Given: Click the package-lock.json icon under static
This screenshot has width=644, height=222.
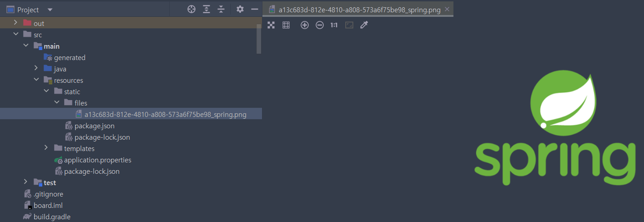Looking at the screenshot, I should (x=69, y=137).
